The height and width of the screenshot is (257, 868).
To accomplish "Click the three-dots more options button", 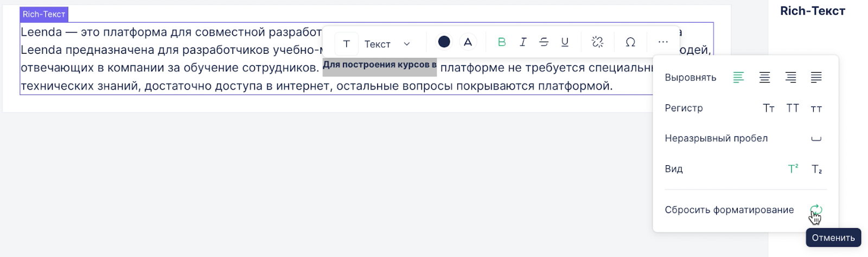I will pos(663,42).
